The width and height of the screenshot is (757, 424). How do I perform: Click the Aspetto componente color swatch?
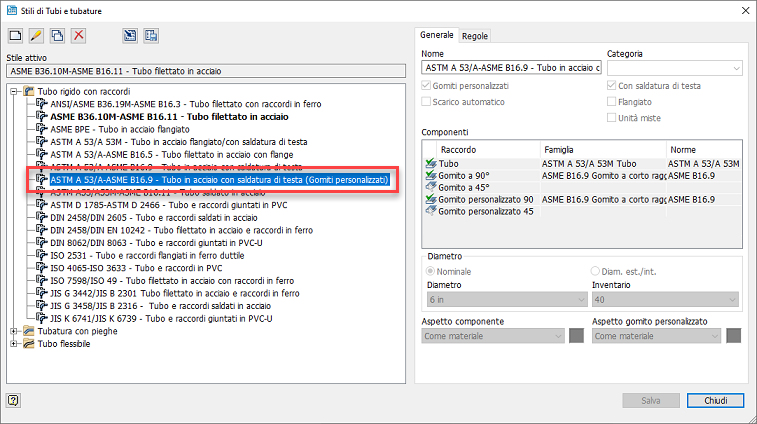pyautogui.click(x=576, y=336)
